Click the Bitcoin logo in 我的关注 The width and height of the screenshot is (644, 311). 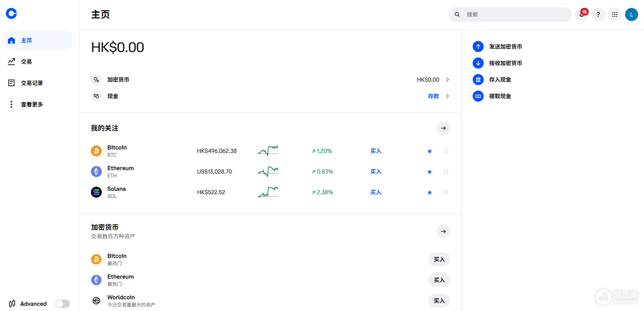96,151
